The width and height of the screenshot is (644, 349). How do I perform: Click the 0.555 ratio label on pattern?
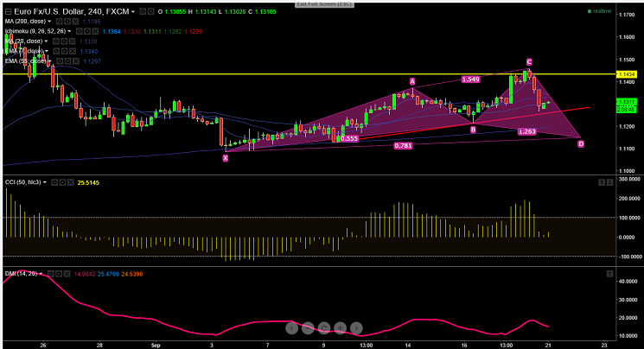tap(349, 139)
